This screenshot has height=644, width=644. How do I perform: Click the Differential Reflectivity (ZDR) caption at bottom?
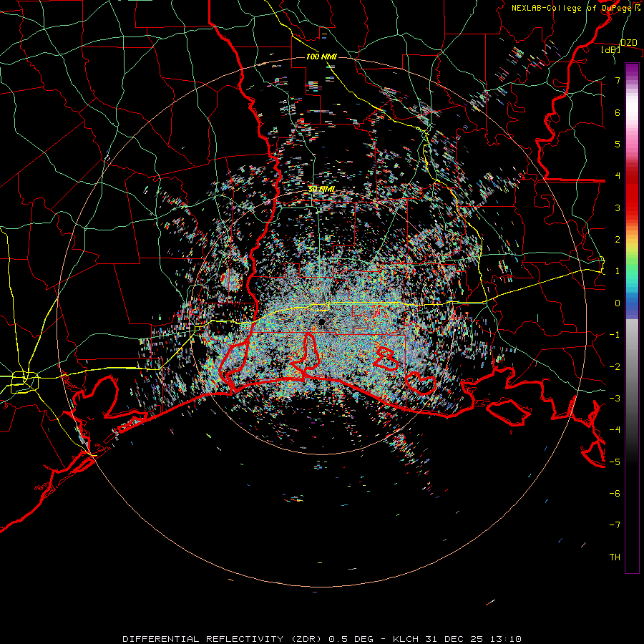click(321, 639)
